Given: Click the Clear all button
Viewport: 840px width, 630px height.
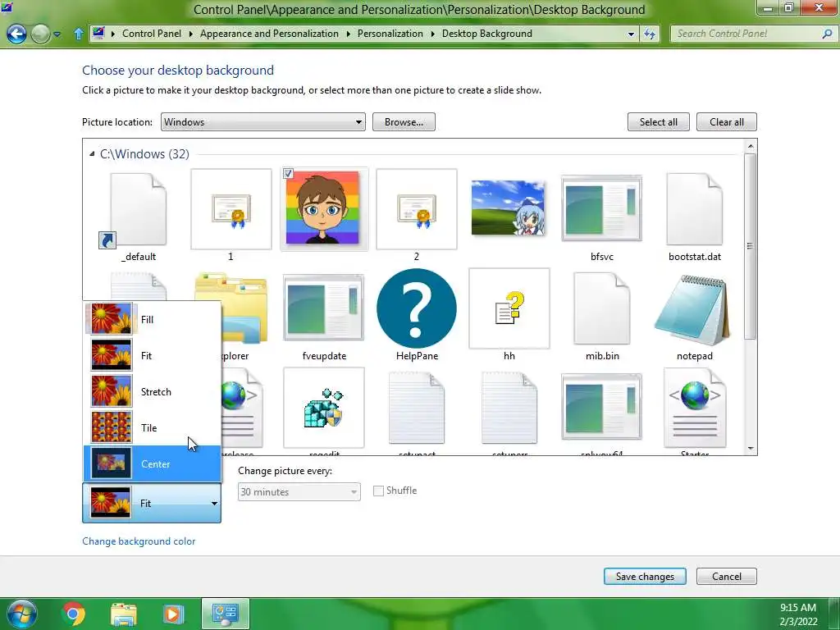Looking at the screenshot, I should click(727, 122).
